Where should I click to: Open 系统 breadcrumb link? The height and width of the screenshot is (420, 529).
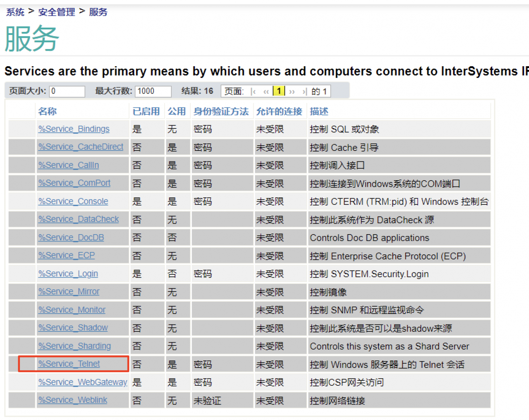click(x=15, y=12)
